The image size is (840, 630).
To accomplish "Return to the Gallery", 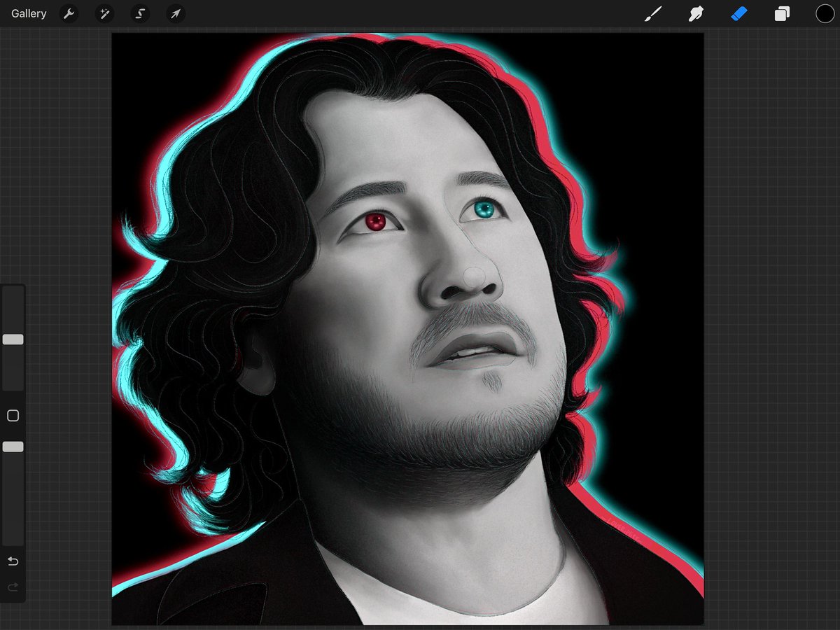I will [x=29, y=13].
